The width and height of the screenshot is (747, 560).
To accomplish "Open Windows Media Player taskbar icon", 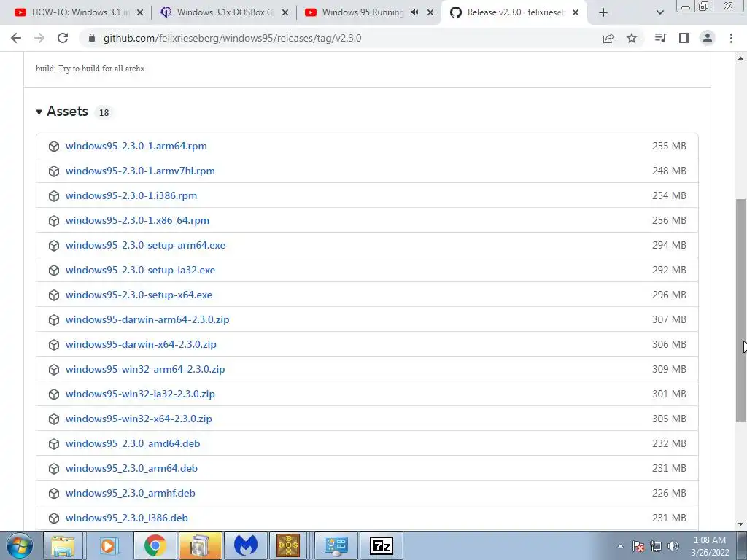I will point(109,545).
